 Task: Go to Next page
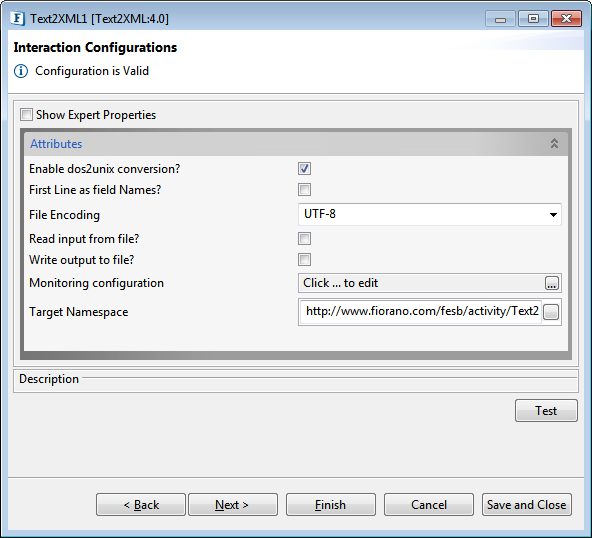point(233,504)
